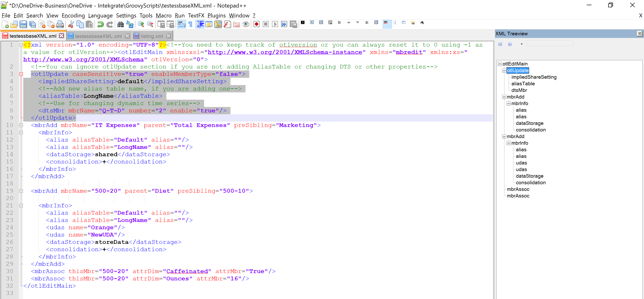The image size is (644, 299).
Task: Open Find with the binoculars icon
Action: (121, 24)
